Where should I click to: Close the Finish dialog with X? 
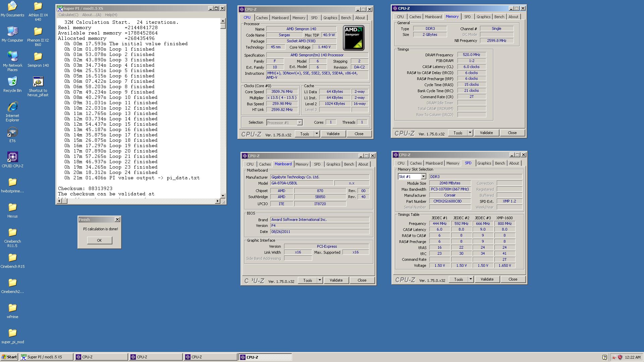(117, 220)
